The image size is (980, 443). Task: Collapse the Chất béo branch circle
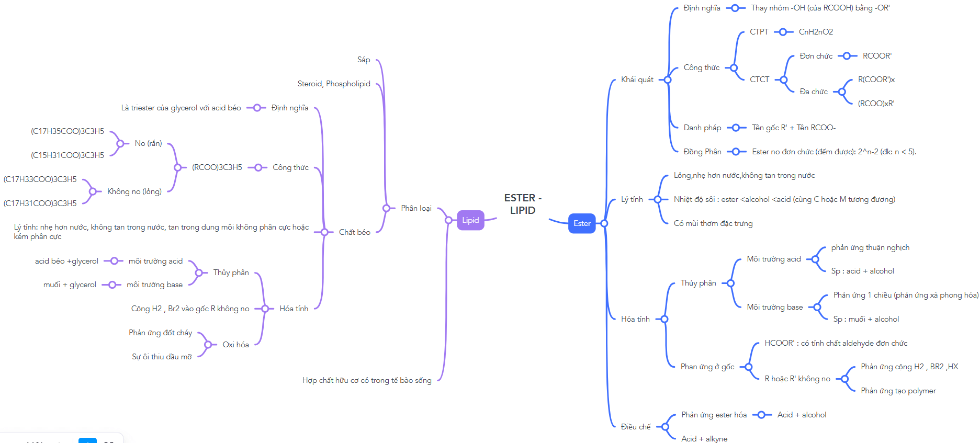(324, 232)
